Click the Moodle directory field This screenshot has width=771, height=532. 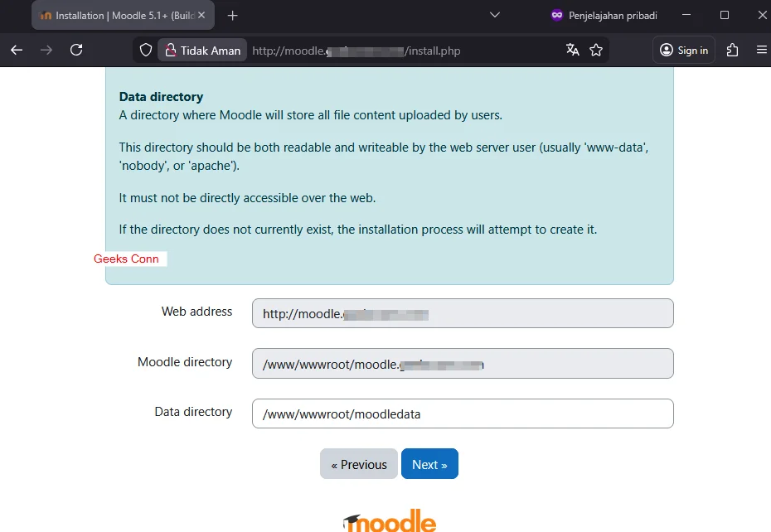(x=462, y=364)
